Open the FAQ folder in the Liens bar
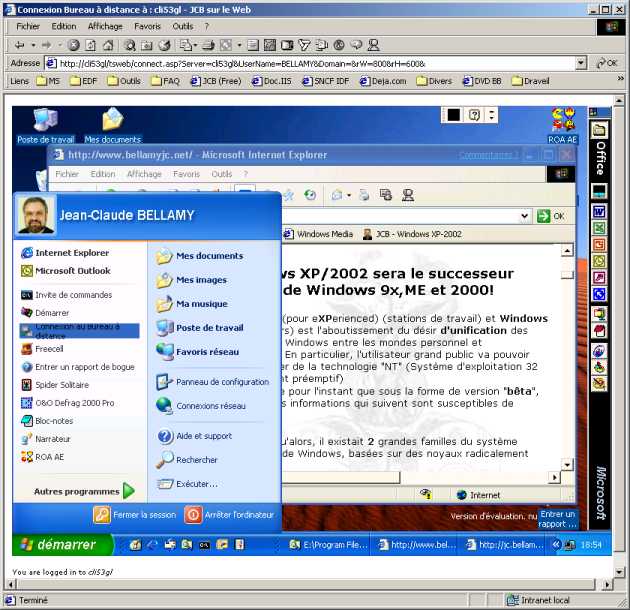Screen dimensions: 630x610 (166, 81)
